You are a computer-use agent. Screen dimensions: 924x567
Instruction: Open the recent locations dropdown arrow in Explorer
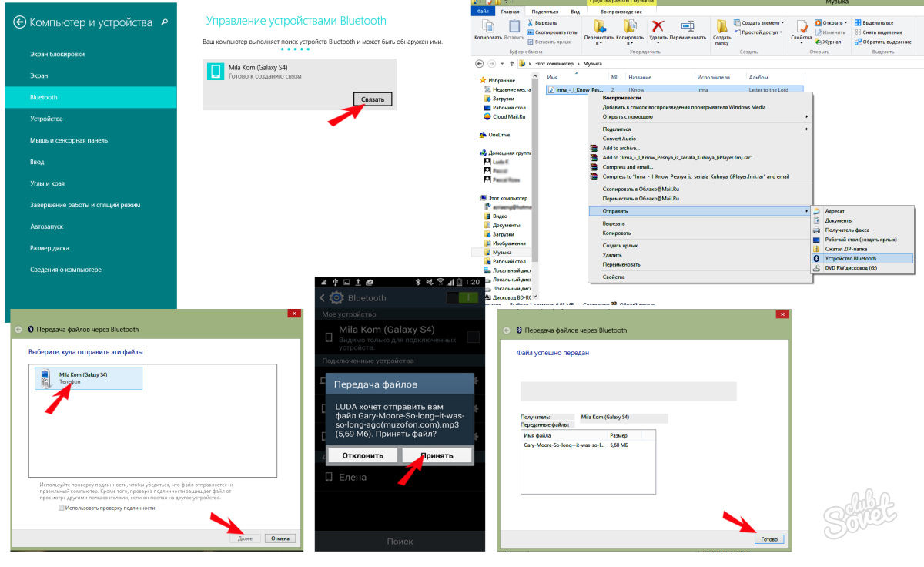click(501, 63)
